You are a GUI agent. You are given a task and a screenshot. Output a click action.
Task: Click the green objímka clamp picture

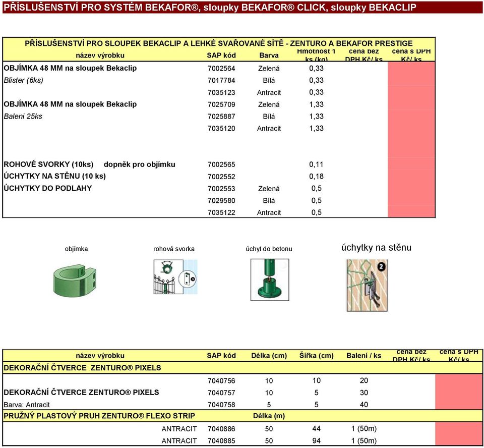(75, 280)
